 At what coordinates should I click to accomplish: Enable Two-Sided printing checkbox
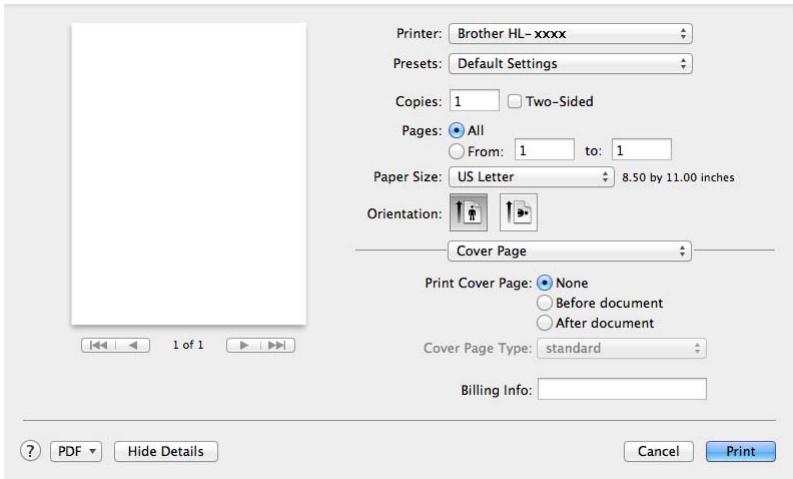tap(514, 101)
